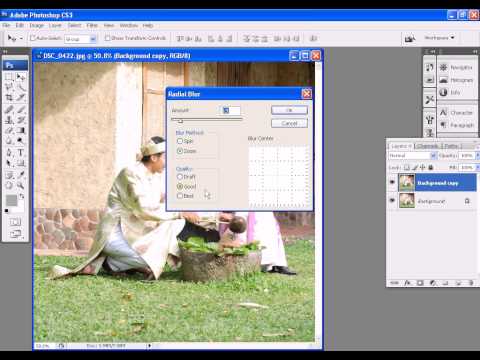Expand the Workspace dropdown

click(439, 38)
